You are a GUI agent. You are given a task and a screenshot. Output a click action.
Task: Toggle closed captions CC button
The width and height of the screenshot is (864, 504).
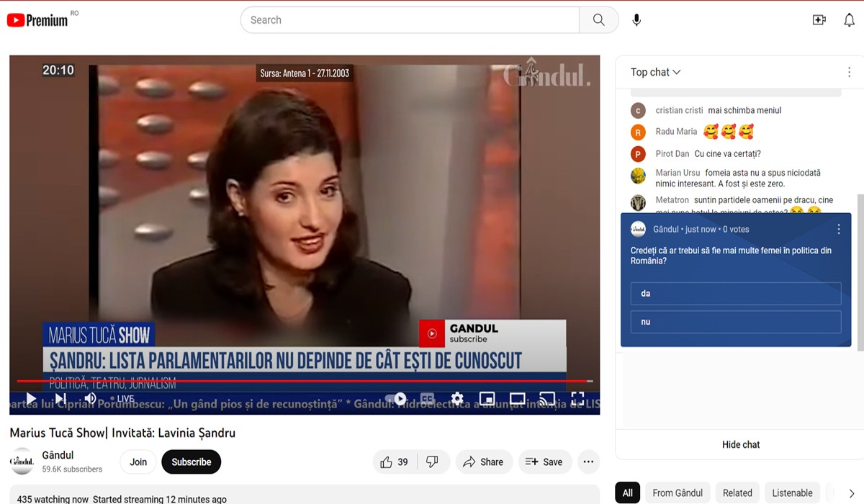[428, 399]
